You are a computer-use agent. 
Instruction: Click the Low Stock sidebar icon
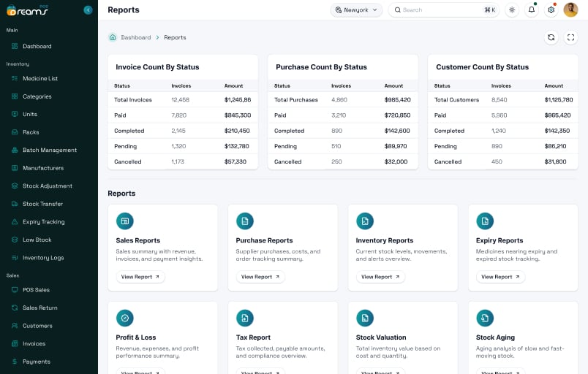[15, 240]
